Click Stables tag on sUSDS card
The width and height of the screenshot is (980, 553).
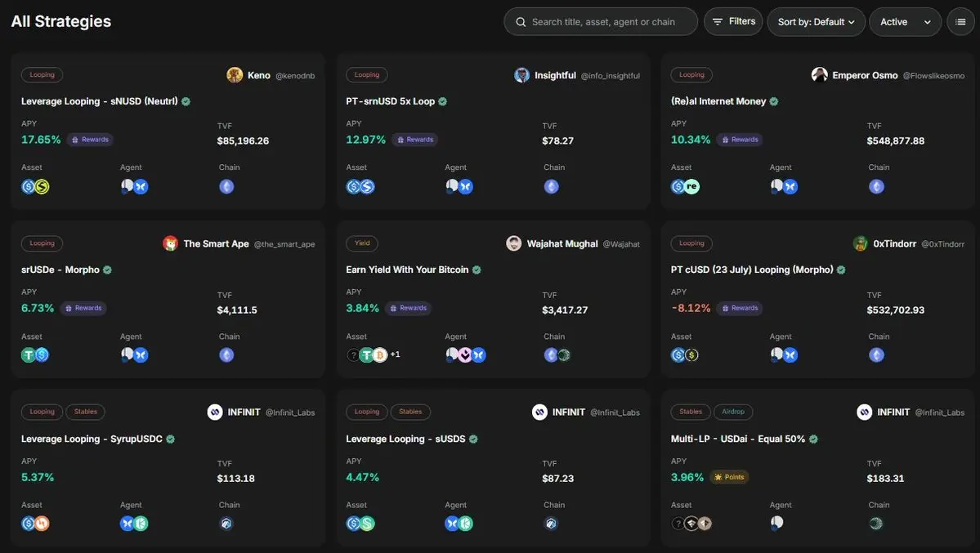point(410,412)
